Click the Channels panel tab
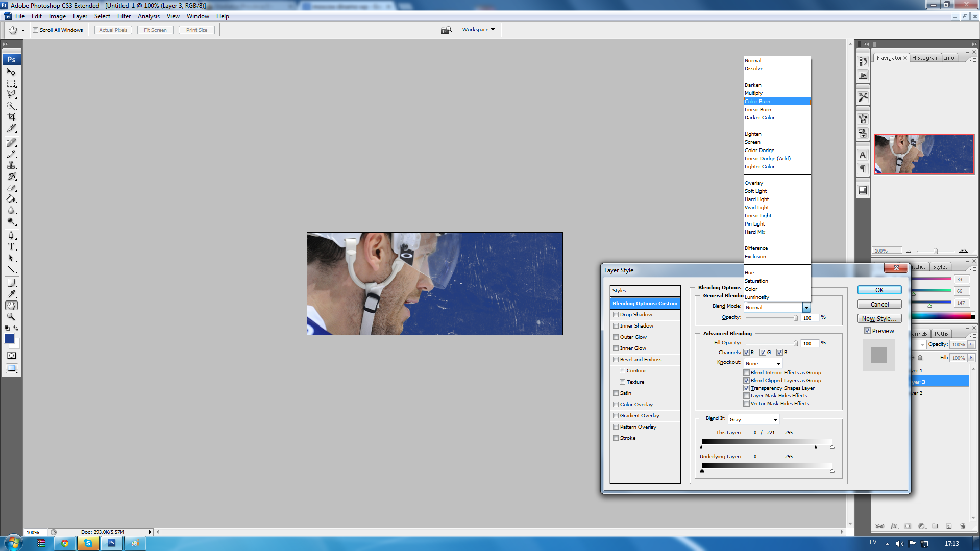Image resolution: width=980 pixels, height=551 pixels. point(917,333)
